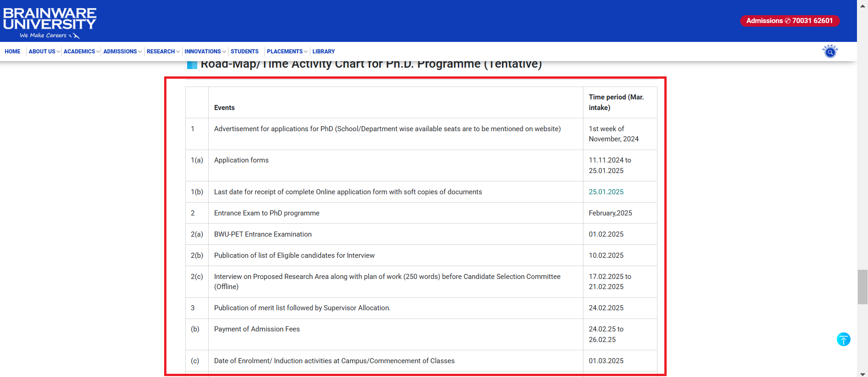Screen dimensions: 868x377
Task: Click the blue square heading bullet icon
Action: pos(192,65)
